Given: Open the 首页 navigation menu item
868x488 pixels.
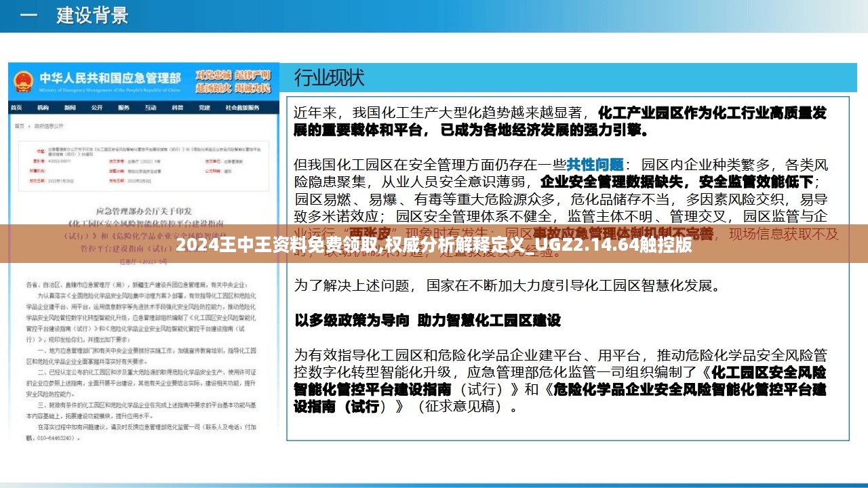Looking at the screenshot, I should tap(16, 108).
